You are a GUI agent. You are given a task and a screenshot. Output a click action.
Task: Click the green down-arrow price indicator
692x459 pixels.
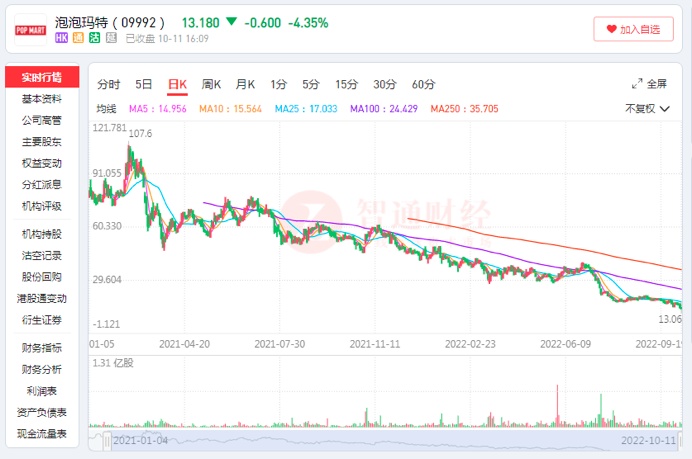(231, 21)
